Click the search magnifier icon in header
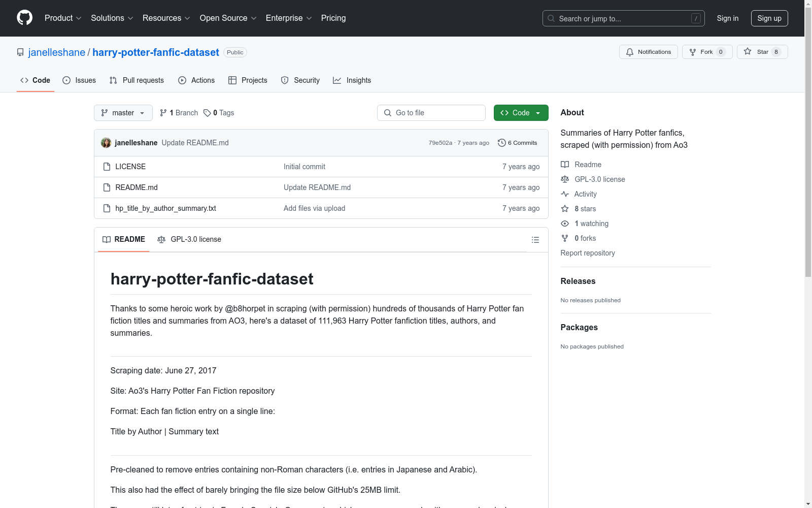The width and height of the screenshot is (812, 508). click(x=551, y=18)
